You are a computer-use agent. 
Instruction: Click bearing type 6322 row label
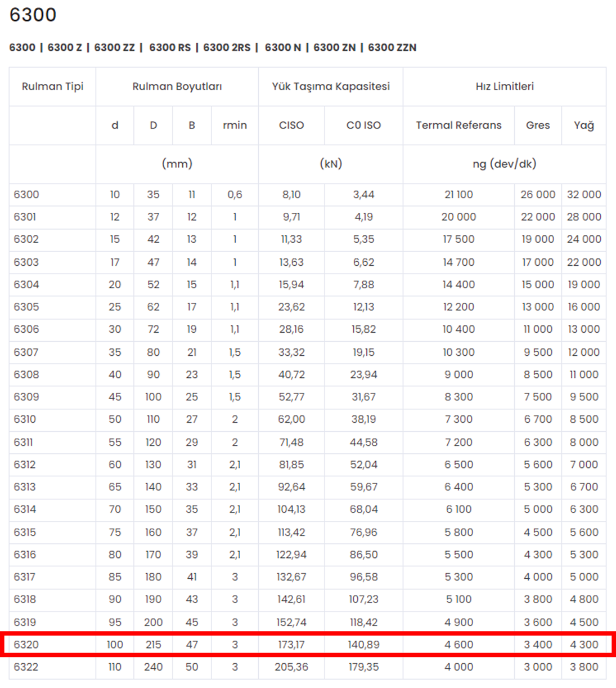click(26, 667)
